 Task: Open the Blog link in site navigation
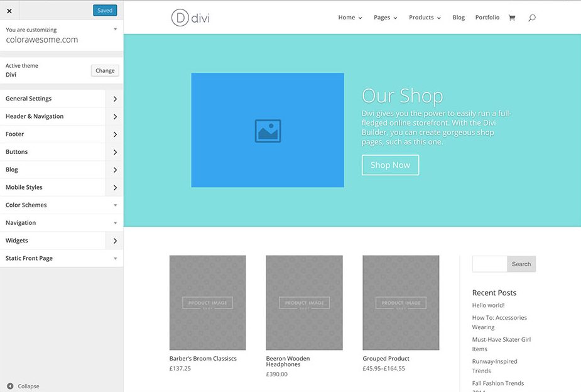(459, 18)
